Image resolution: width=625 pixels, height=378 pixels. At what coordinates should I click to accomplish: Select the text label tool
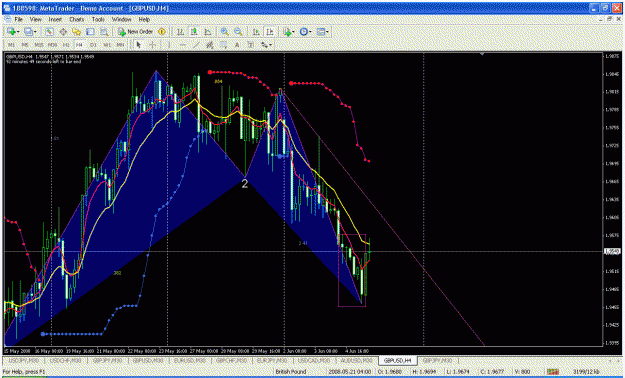250,45
